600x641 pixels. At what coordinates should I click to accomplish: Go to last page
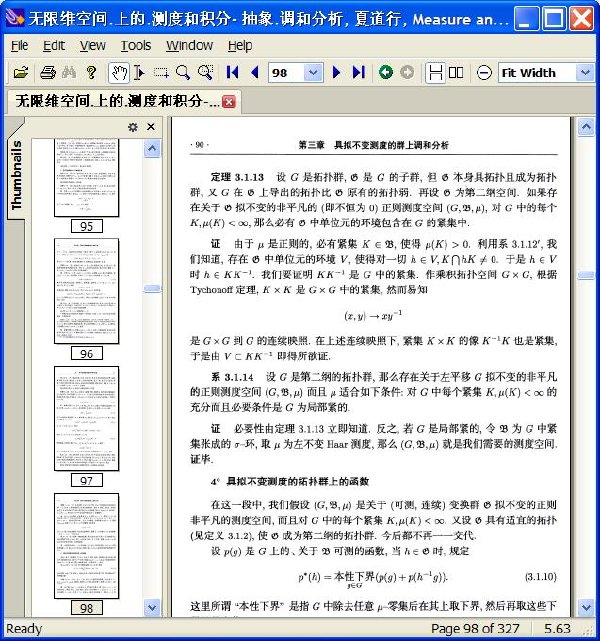pos(358,73)
